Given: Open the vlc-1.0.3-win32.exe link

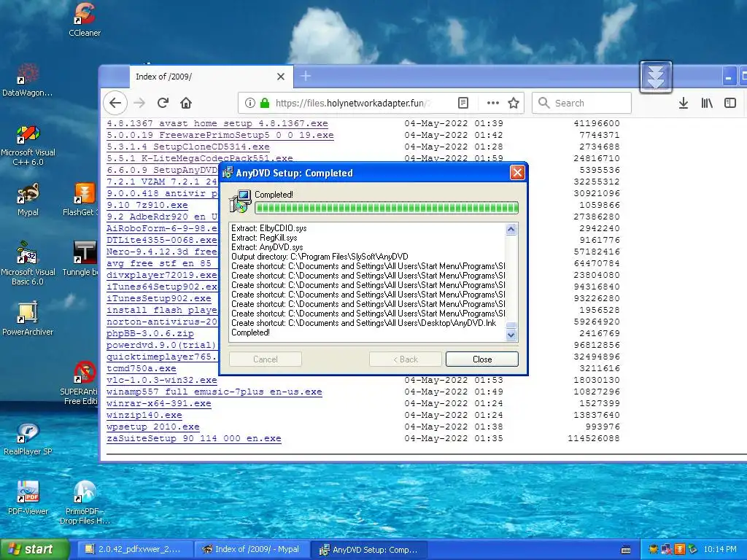Looking at the screenshot, I should coord(162,380).
